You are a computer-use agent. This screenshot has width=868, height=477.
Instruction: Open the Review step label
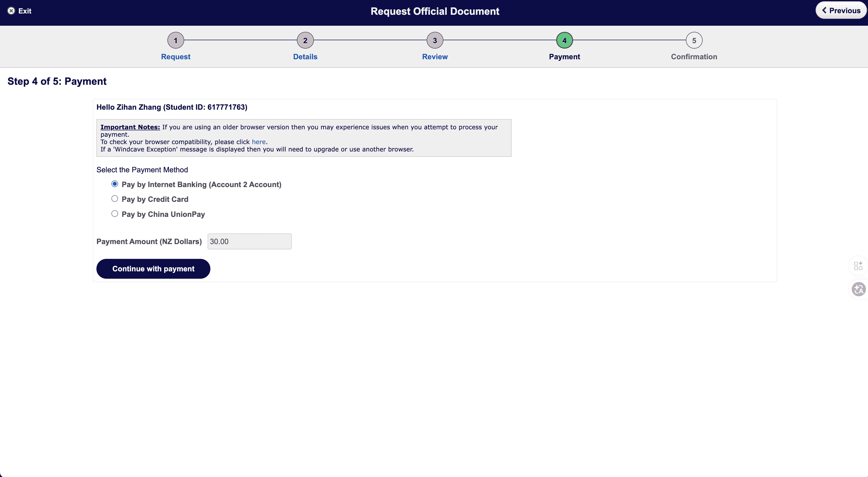434,57
